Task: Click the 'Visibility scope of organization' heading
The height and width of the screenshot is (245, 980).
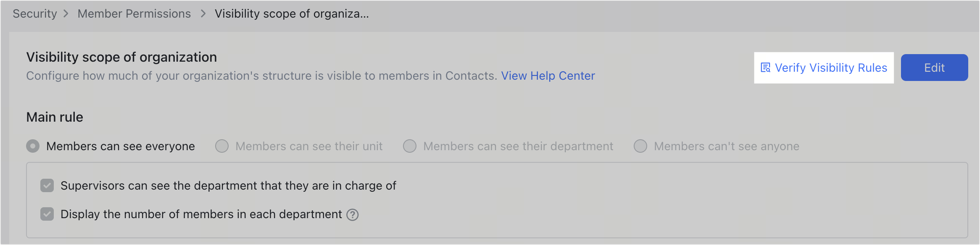Action: 121,57
